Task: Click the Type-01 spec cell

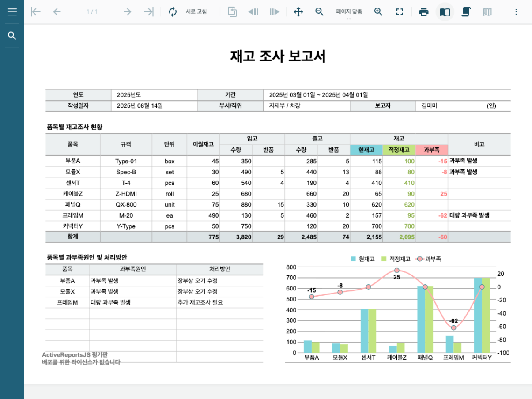Action: [126, 161]
